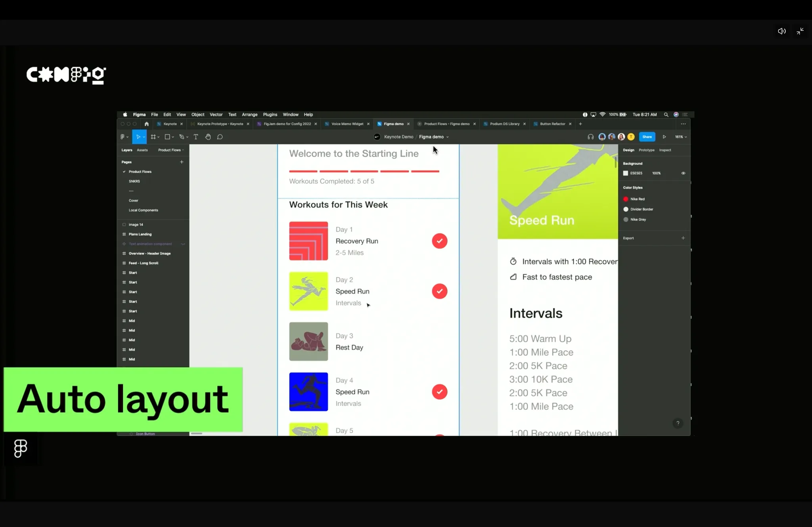Add a new page with plus icon
The height and width of the screenshot is (527, 812).
182,162
